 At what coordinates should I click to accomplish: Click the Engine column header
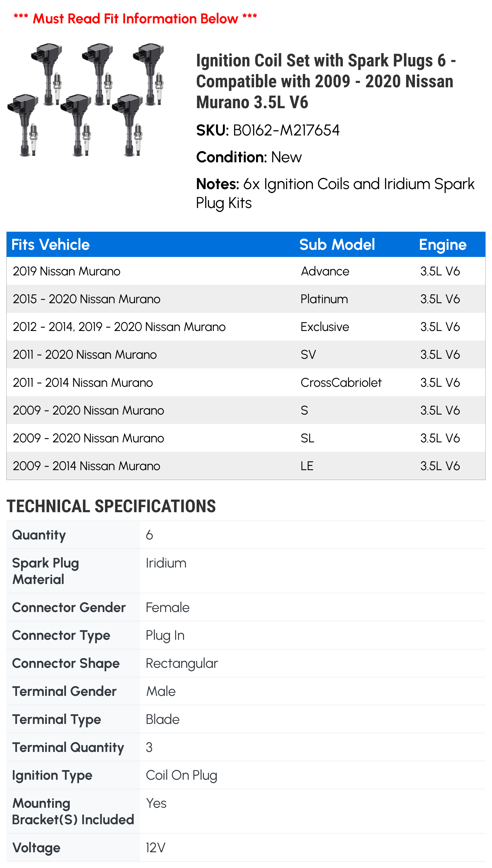pyautogui.click(x=443, y=244)
